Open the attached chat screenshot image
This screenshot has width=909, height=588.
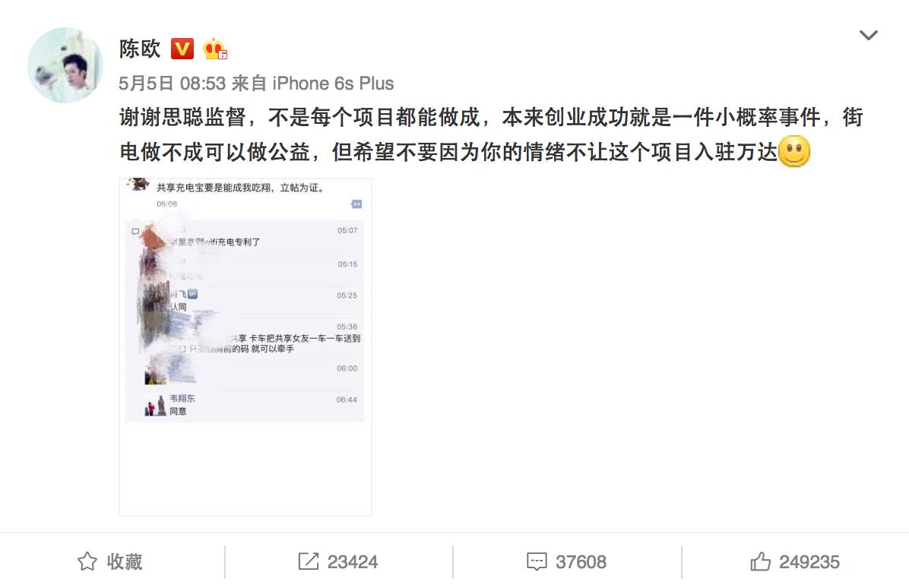tap(245, 347)
